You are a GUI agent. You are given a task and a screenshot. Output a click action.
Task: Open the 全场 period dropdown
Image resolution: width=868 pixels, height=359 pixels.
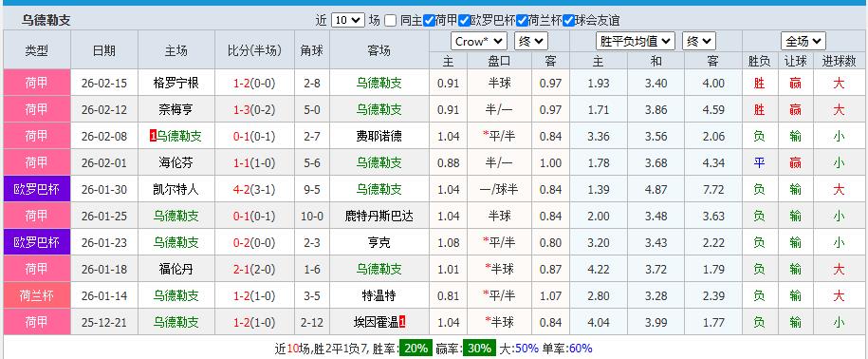(x=803, y=41)
